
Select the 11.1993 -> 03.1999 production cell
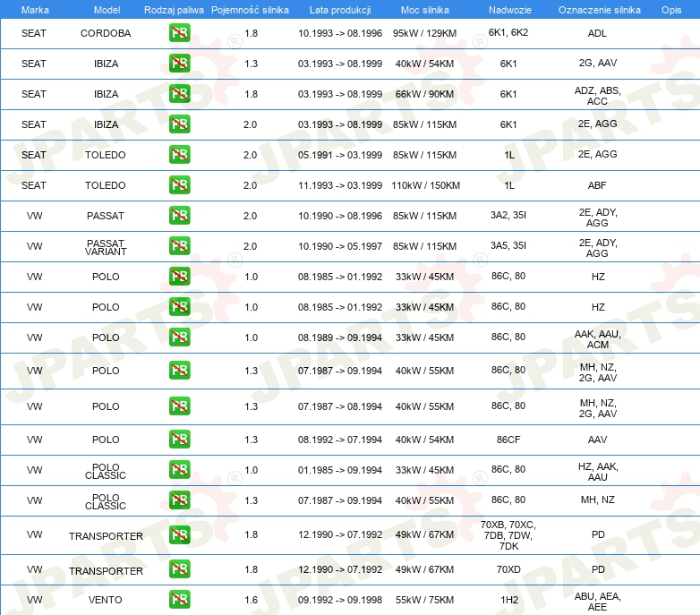(340, 185)
